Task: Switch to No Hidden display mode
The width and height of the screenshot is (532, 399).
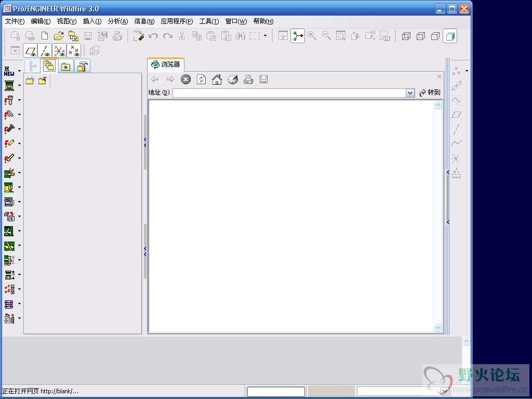Action: (435, 36)
